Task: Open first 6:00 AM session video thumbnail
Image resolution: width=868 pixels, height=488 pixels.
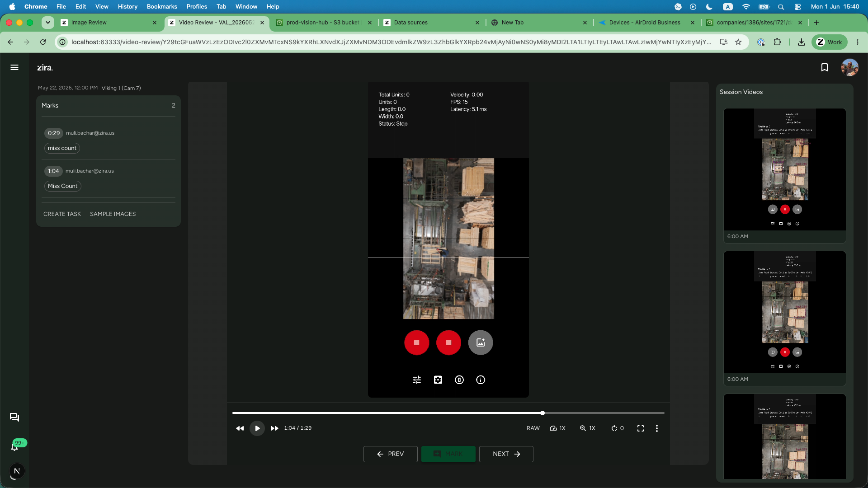Action: [785, 169]
